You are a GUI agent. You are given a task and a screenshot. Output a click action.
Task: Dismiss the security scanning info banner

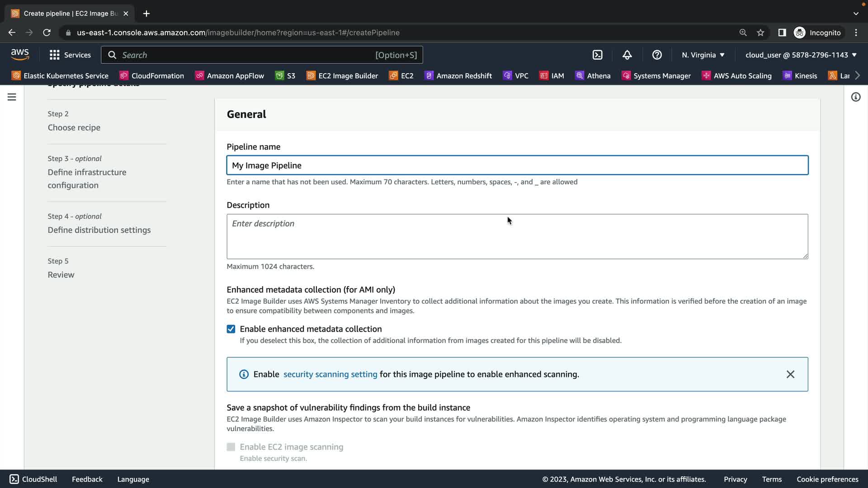coord(790,374)
